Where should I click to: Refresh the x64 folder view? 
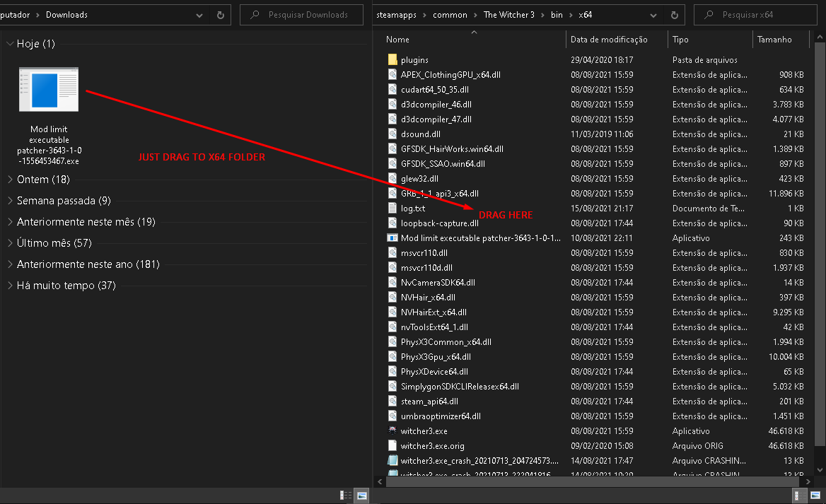click(674, 16)
